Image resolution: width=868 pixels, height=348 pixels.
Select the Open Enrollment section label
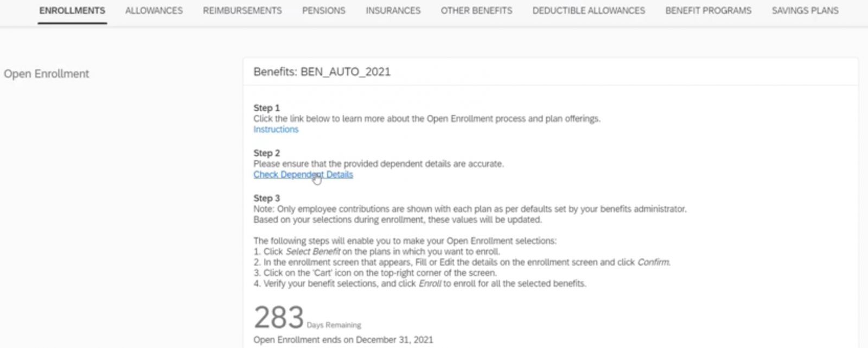46,74
